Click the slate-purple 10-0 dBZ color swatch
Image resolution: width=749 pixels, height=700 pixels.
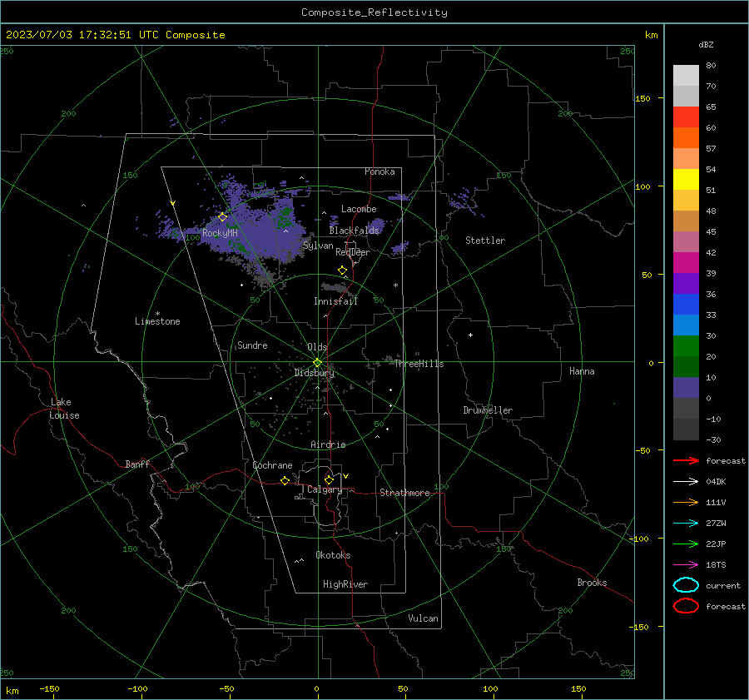coord(686,388)
